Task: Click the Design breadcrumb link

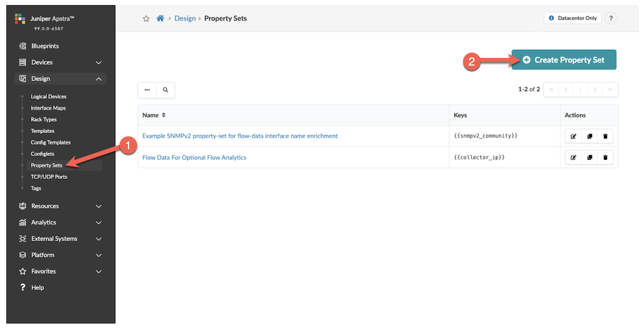Action: [185, 18]
